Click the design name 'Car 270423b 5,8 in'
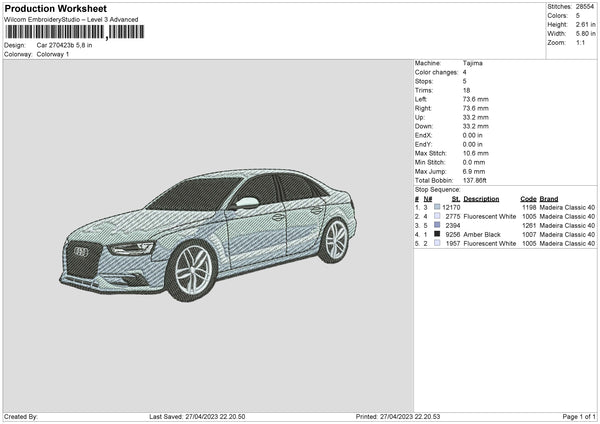The image size is (600, 424). [64, 45]
